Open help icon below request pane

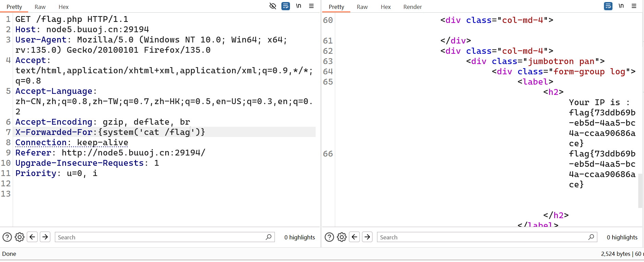[x=7, y=237]
